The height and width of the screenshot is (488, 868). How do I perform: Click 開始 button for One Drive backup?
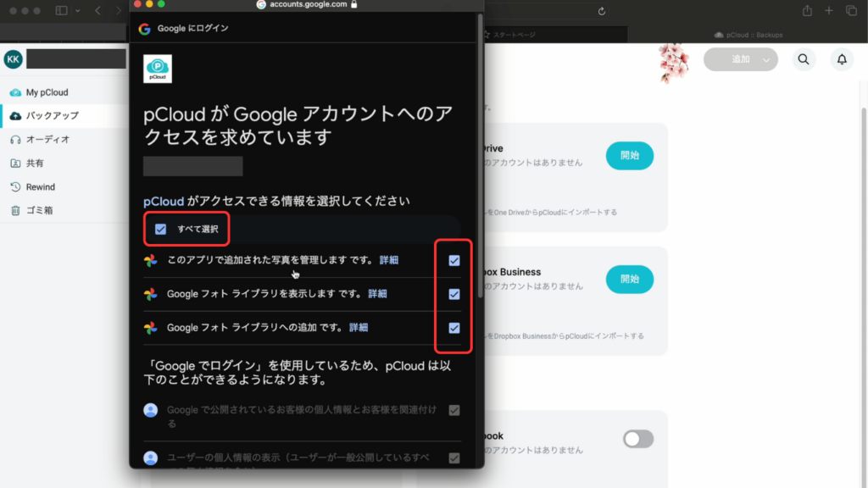pos(630,156)
